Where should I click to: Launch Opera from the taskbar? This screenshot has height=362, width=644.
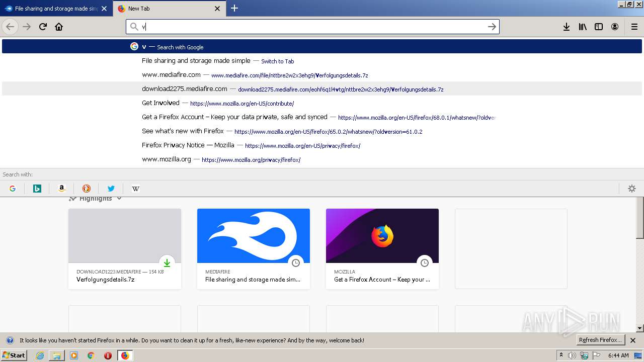pos(108,355)
